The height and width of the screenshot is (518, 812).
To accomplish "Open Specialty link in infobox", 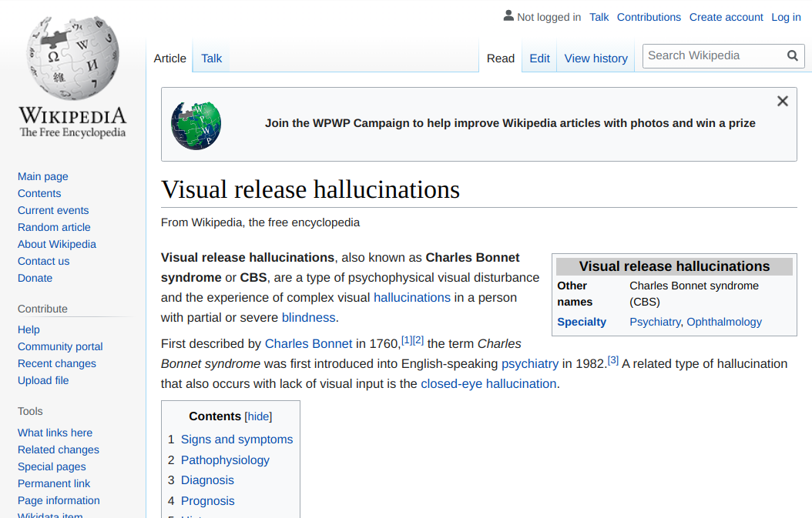I will (582, 322).
